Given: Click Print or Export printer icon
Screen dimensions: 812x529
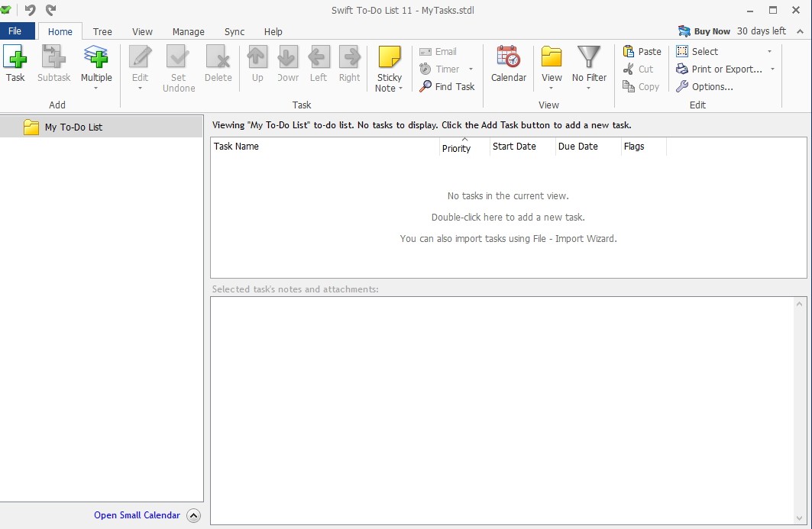Looking at the screenshot, I should (x=682, y=69).
